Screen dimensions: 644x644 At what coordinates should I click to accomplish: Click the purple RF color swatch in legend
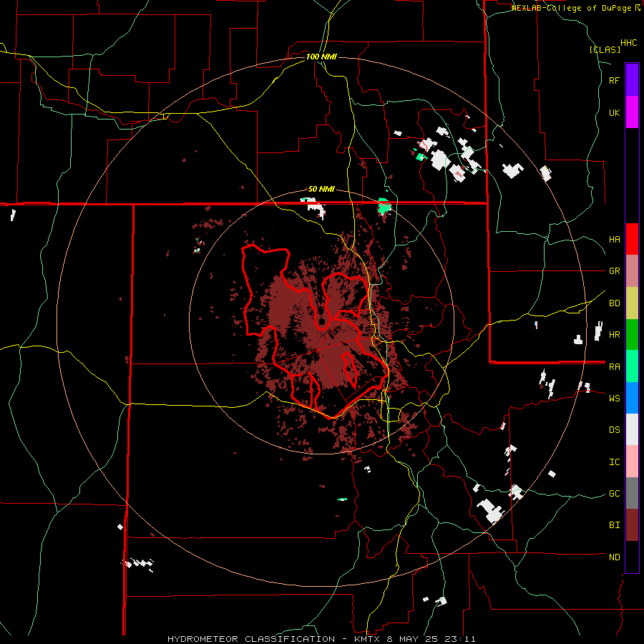pos(632,80)
